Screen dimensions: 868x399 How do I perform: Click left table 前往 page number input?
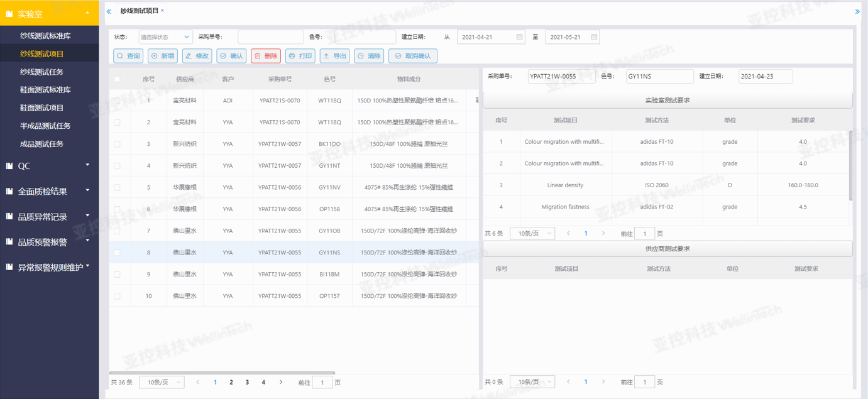coord(322,382)
